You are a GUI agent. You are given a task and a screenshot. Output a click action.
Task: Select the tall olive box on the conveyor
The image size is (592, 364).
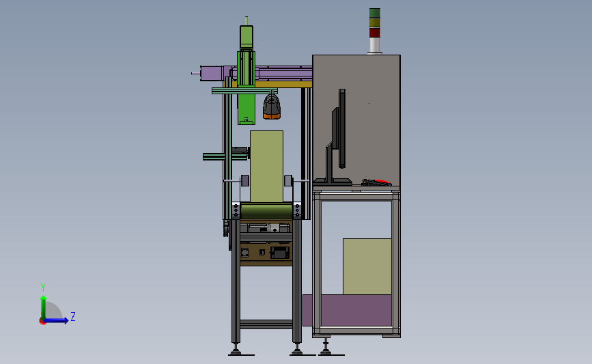266,166
